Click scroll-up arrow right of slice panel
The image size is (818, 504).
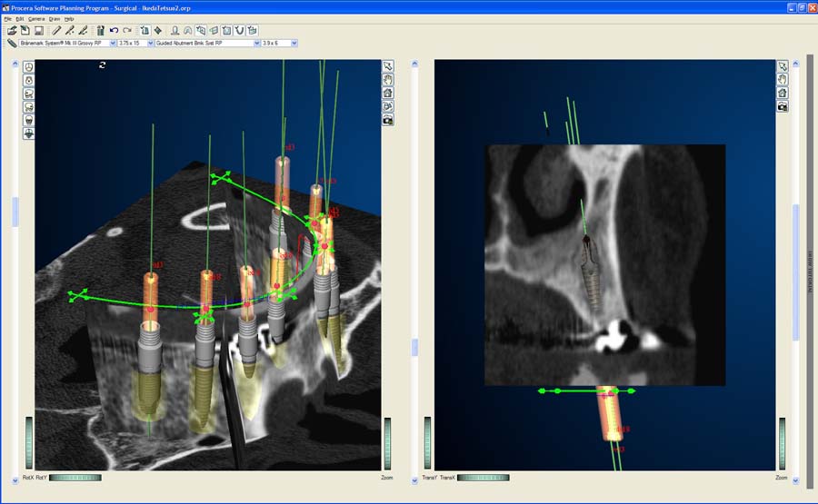tap(795, 64)
